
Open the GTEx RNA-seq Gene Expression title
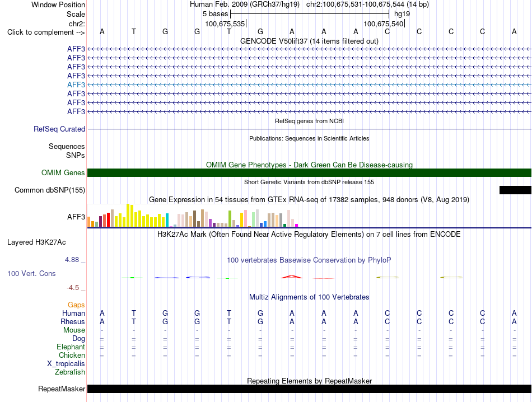(309, 199)
